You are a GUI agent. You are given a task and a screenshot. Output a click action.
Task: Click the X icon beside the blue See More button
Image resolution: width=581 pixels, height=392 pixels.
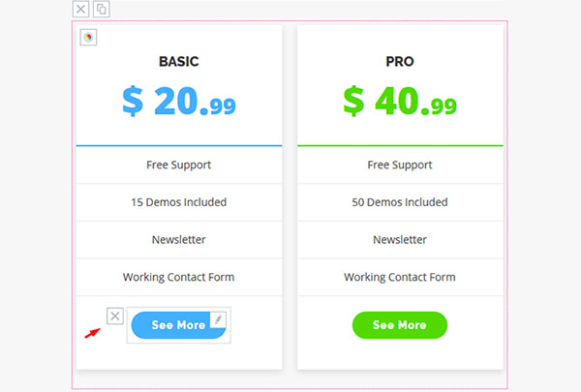point(114,317)
